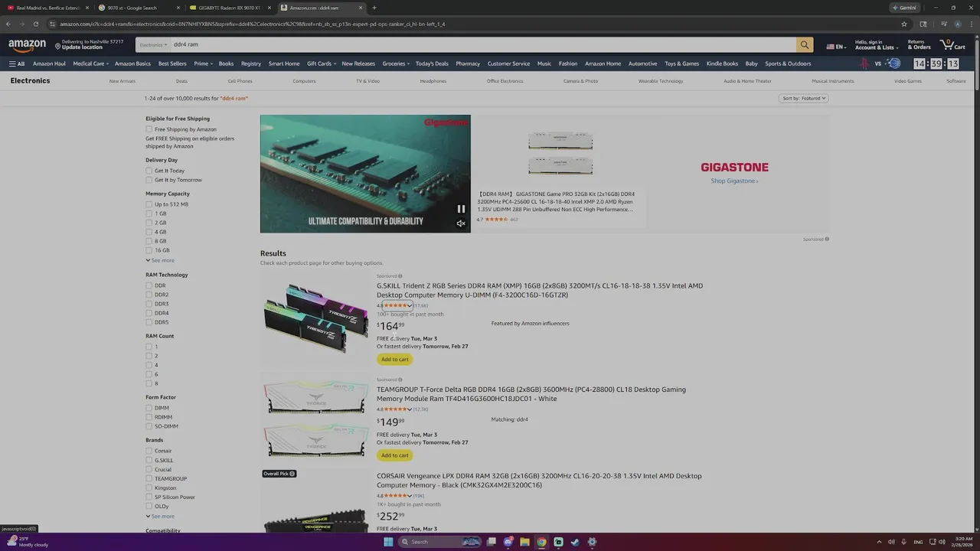
Task: Open Discord from the taskbar
Action: pos(508,542)
